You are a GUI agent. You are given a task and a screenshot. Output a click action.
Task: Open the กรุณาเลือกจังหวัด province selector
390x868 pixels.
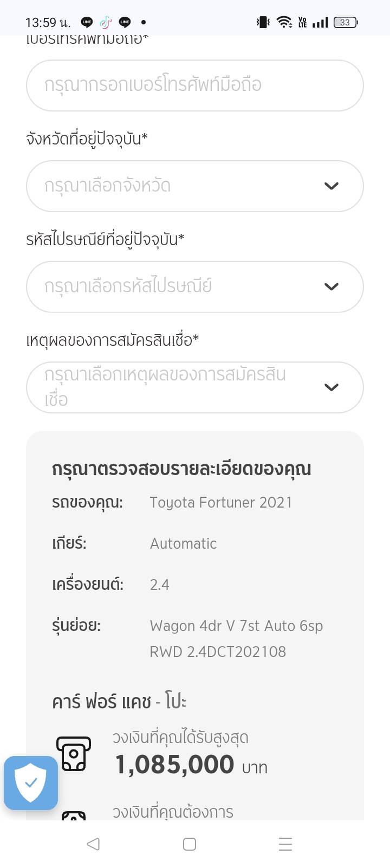tap(179, 186)
